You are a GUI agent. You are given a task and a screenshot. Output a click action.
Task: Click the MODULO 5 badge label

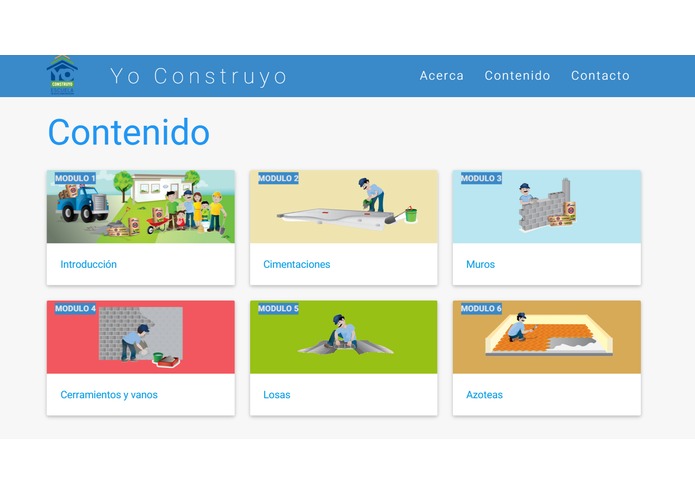278,308
